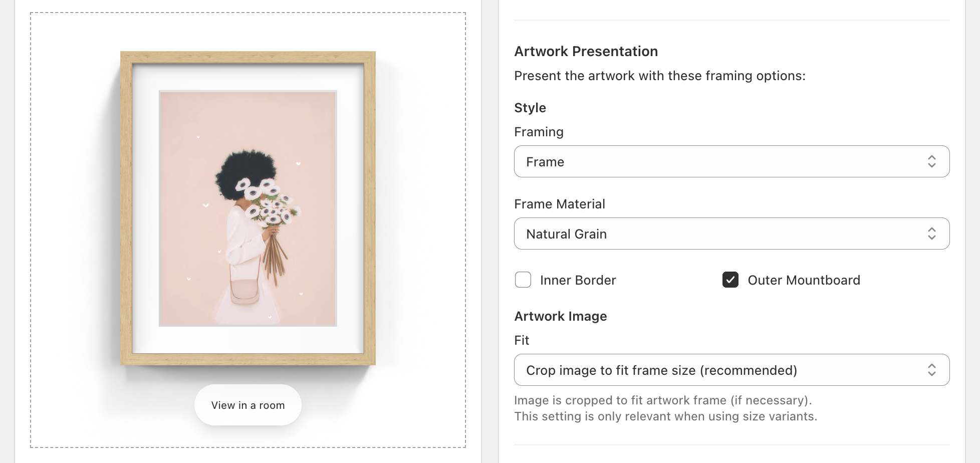Click the Artwork Image section heading

click(560, 316)
